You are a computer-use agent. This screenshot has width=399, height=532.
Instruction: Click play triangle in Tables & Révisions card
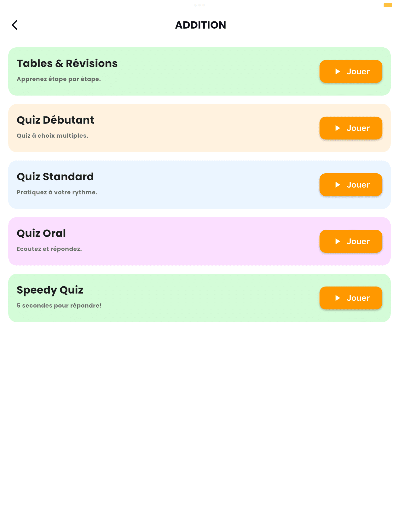click(x=338, y=72)
